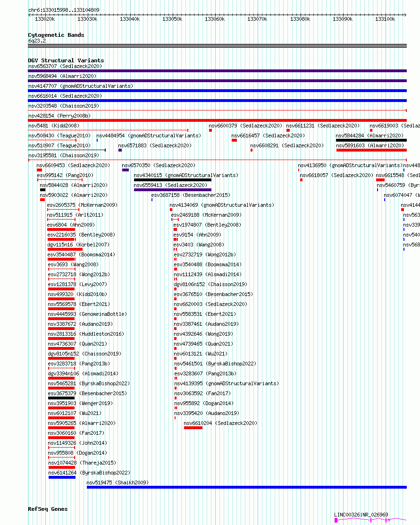Click nsv5844028 (Almarri2020) label
Viewport: 420px width, 525px height.
(x=74, y=185)
